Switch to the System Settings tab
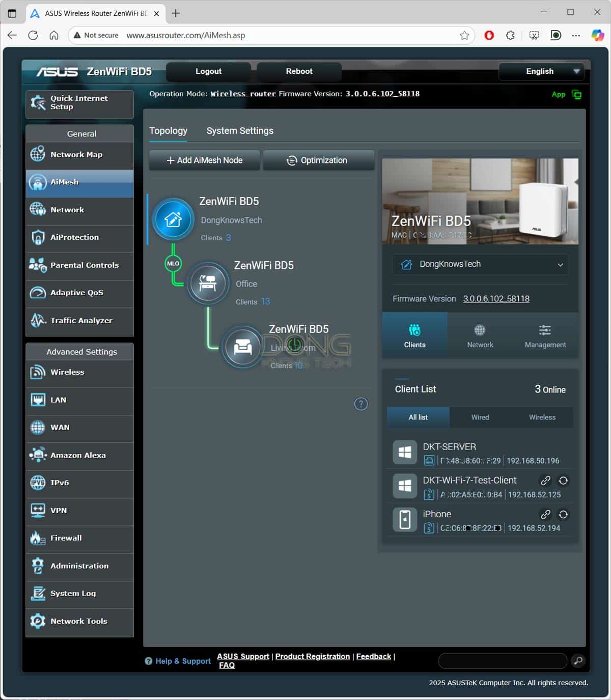 click(240, 131)
